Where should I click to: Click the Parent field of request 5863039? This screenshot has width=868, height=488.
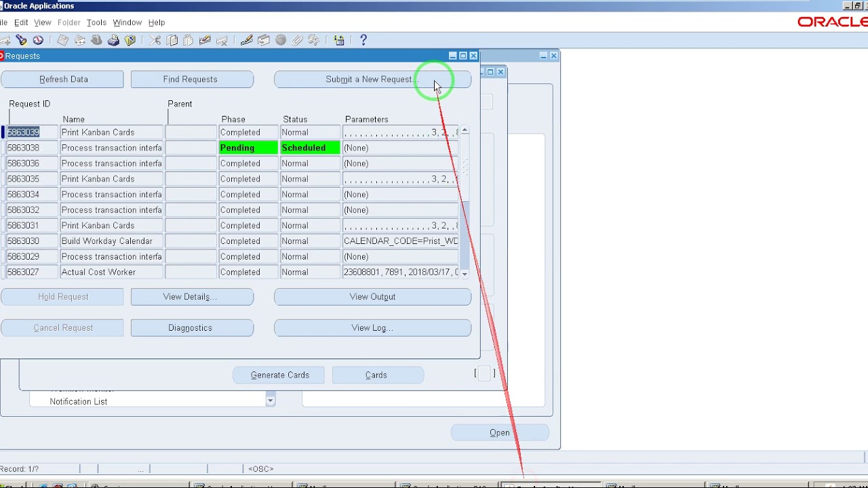[191, 132]
